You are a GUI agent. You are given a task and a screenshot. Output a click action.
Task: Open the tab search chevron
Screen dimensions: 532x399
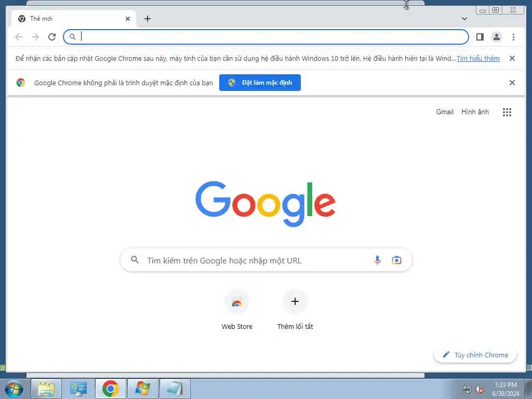[464, 19]
